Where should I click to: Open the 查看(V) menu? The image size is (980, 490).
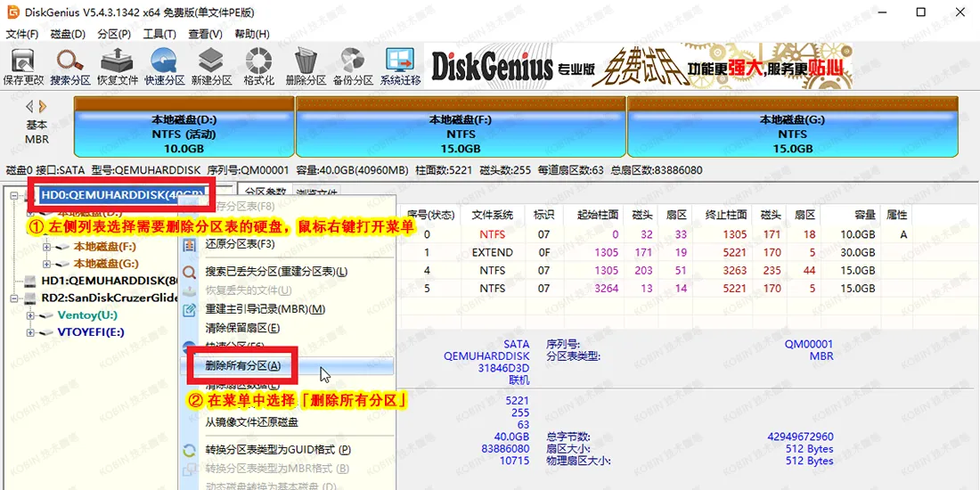pos(206,34)
